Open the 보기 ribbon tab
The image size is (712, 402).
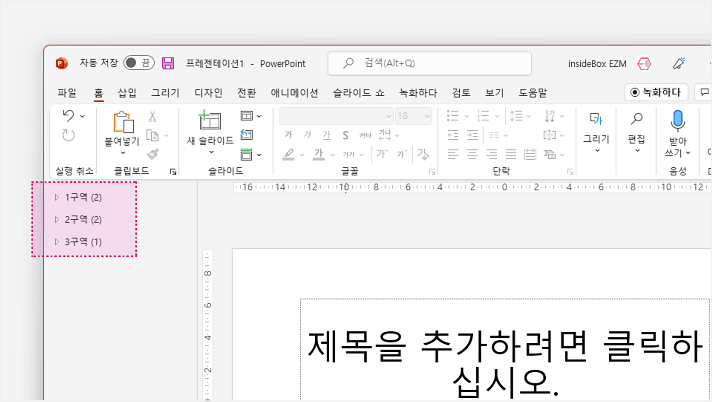[x=494, y=93]
